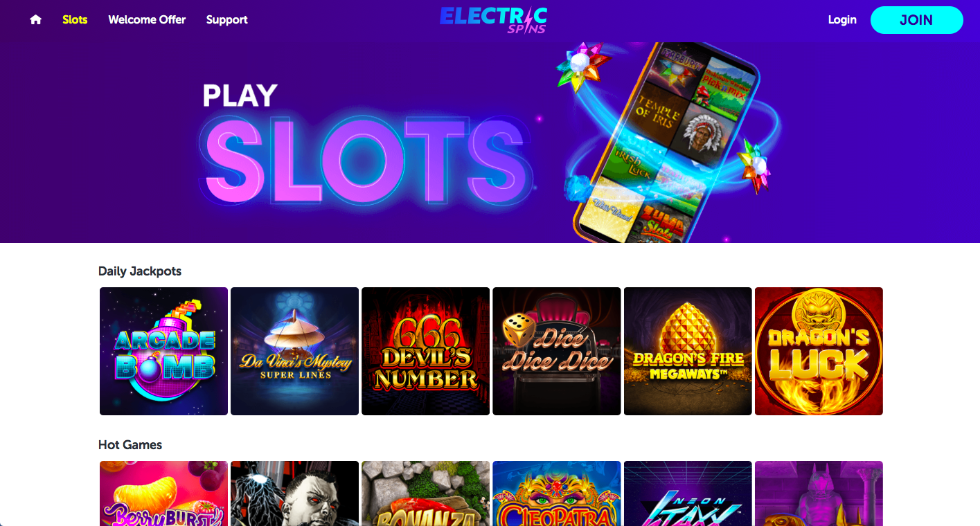Click the JOIN button
980x526 pixels.
(x=916, y=20)
